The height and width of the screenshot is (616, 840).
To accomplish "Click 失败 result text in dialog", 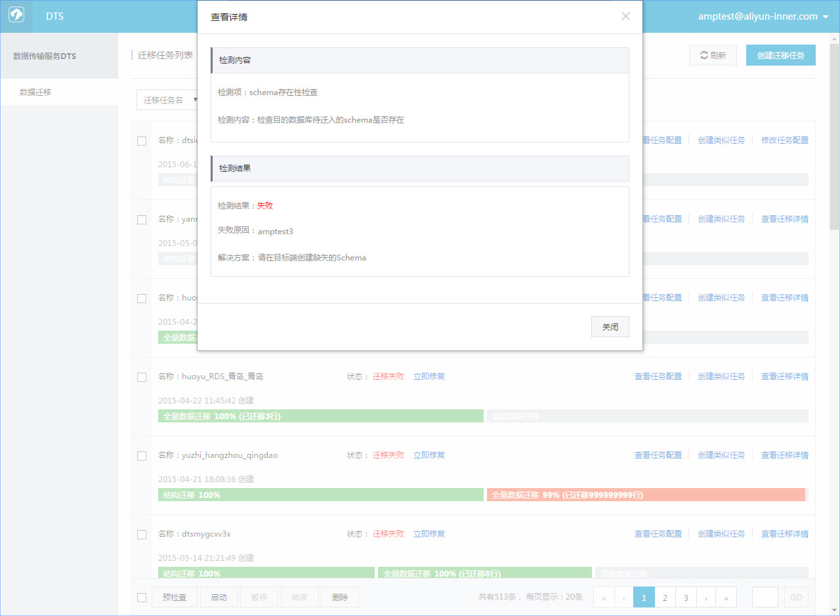I will (x=265, y=206).
